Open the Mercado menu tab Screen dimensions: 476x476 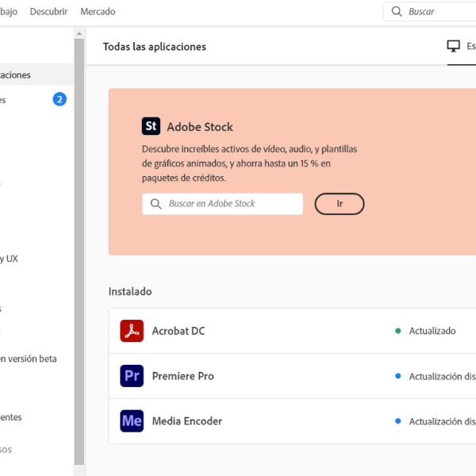[98, 12]
